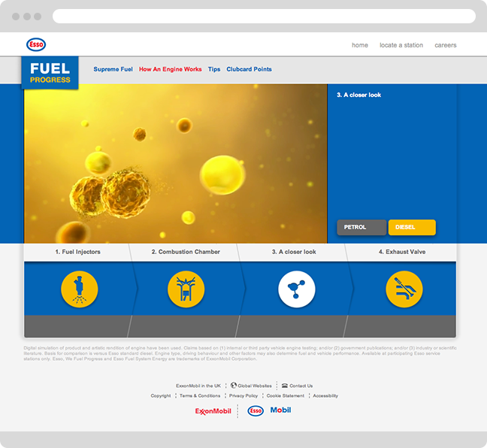Open the How An Engine Works section
This screenshot has height=448, width=487.
[x=170, y=69]
